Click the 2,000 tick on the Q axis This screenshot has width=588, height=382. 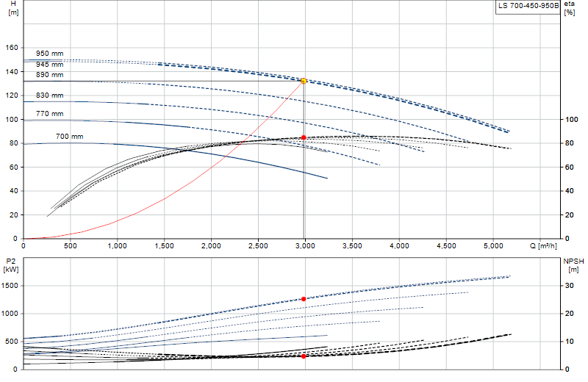click(x=211, y=246)
